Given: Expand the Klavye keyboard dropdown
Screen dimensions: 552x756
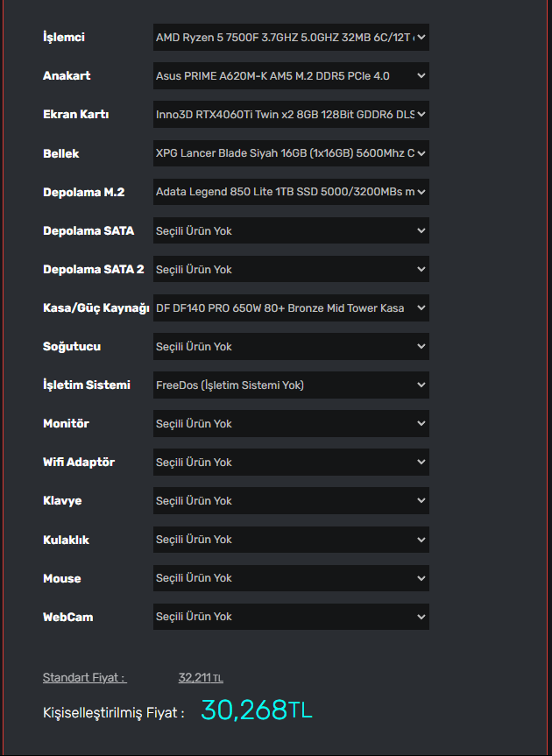Looking at the screenshot, I should pyautogui.click(x=291, y=500).
